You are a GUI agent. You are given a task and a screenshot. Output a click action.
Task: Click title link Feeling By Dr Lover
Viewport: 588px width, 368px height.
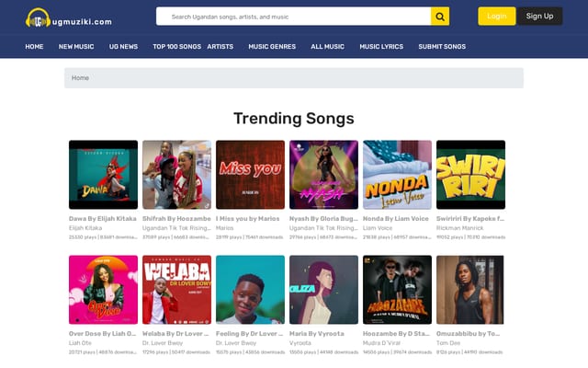click(249, 333)
